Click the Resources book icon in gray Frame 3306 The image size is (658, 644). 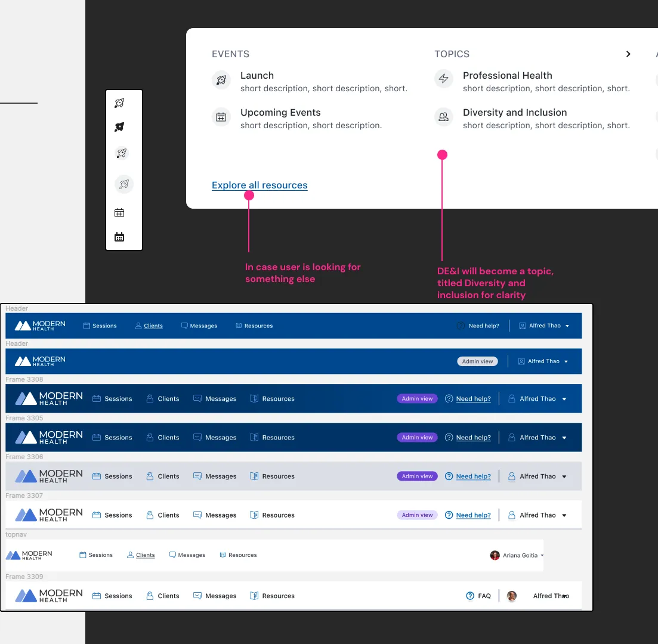(254, 476)
